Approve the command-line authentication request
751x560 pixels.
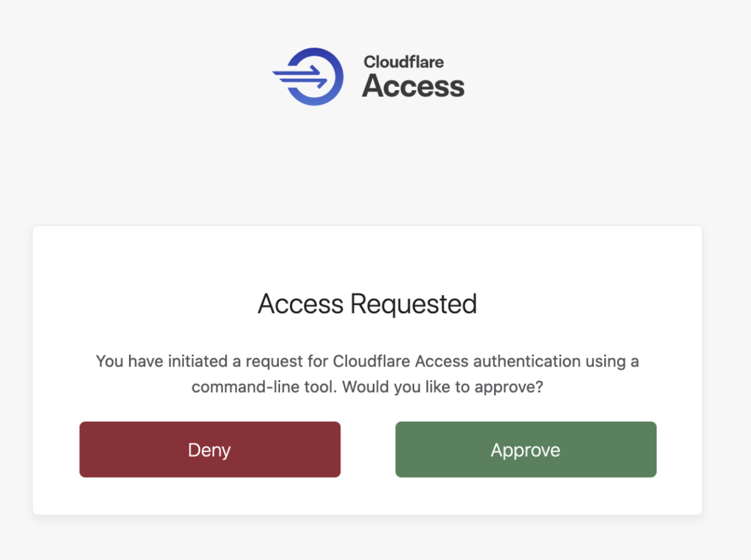pos(525,449)
